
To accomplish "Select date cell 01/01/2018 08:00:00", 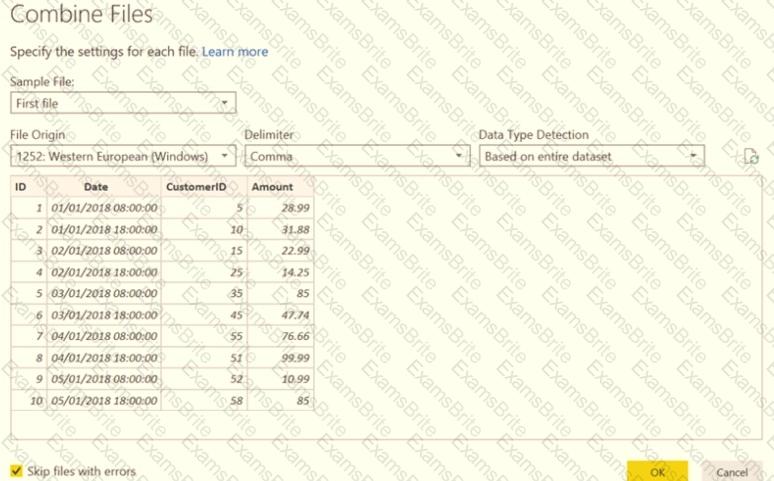I will coord(104,208).
